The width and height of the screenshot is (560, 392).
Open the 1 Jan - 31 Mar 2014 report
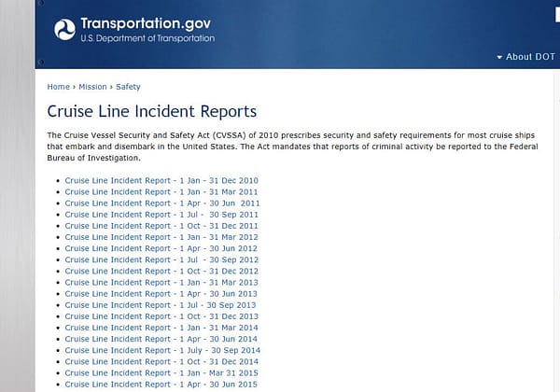click(161, 328)
